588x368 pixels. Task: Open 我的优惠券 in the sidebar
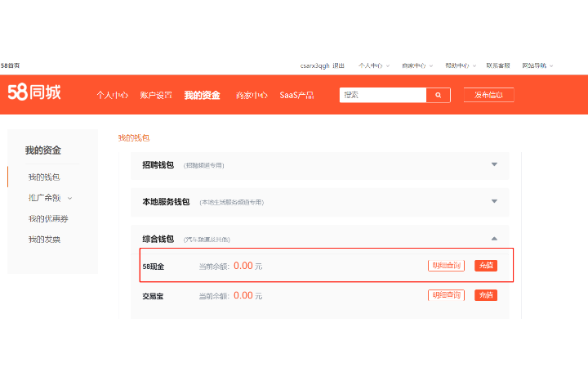[x=48, y=219]
